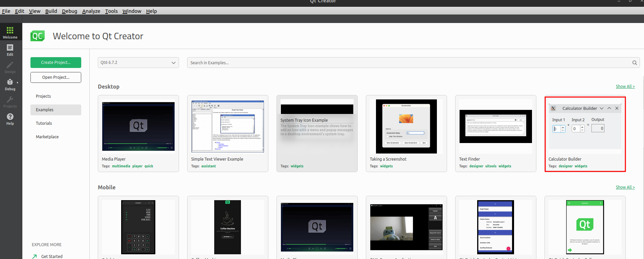Viewport: 644px width, 259px height.
Task: Open the Calculator Builder example thumbnail
Action: point(585,126)
